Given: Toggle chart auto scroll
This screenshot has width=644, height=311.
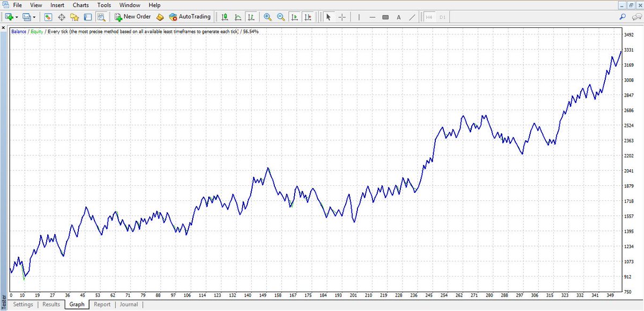Looking at the screenshot, I should pos(294,17).
